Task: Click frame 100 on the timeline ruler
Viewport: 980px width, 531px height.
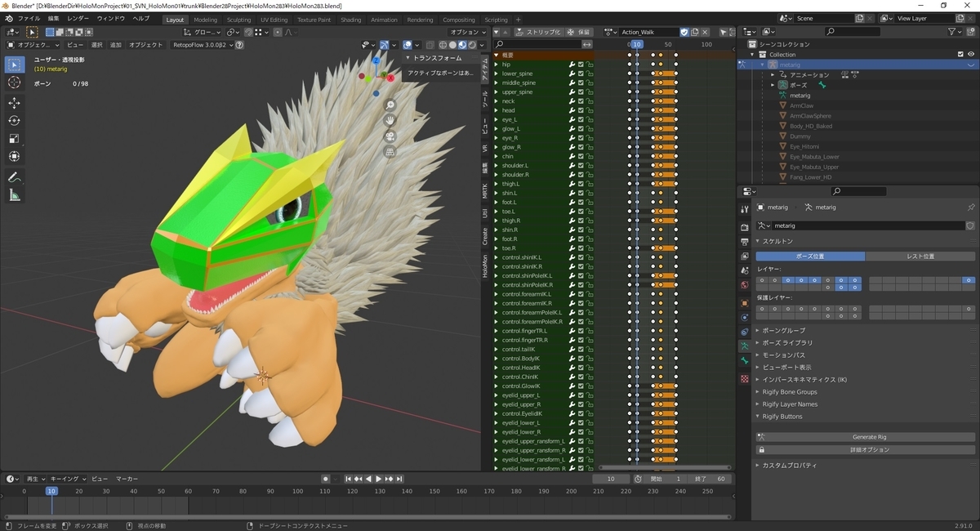Action: 298,491
